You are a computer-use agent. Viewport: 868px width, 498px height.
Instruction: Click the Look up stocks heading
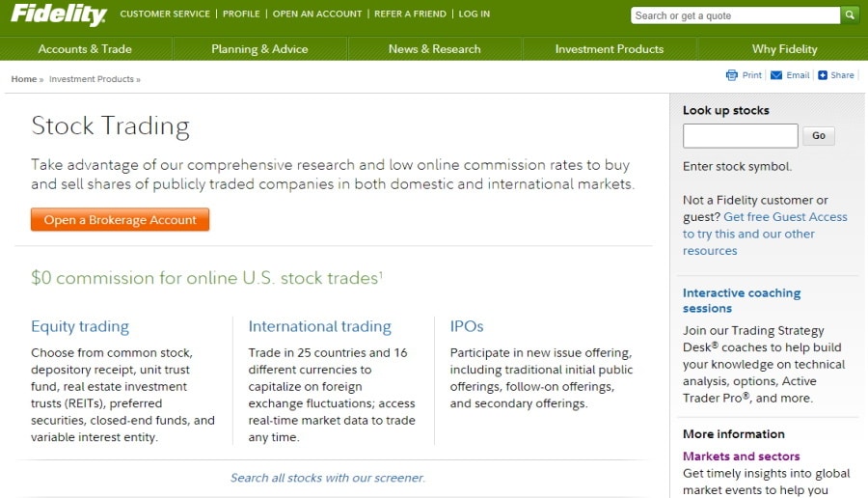coord(725,110)
